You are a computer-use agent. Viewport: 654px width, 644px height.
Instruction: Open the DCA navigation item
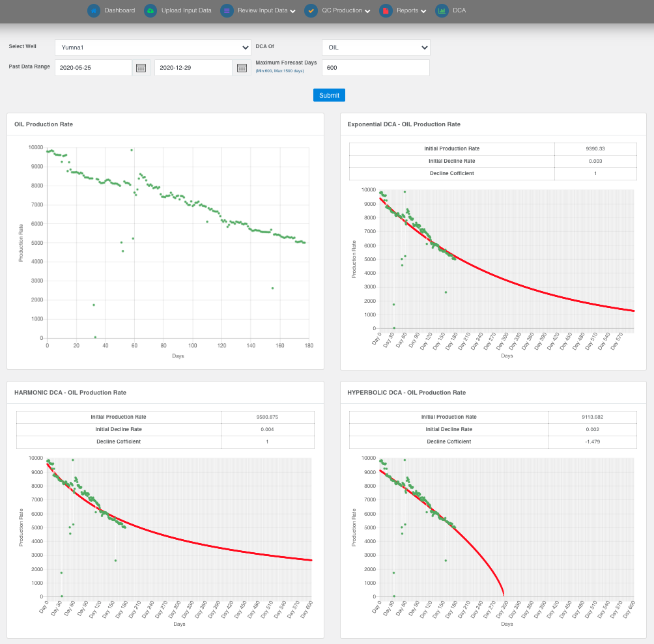[x=459, y=10]
